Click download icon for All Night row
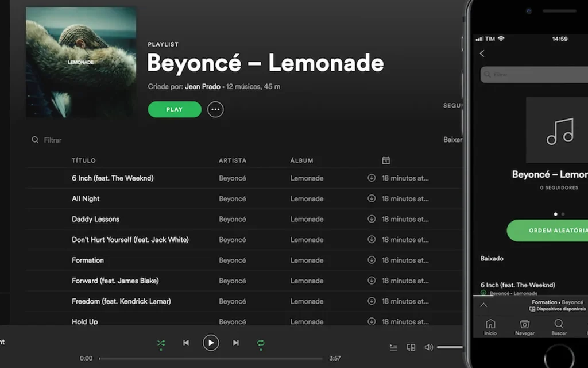The height and width of the screenshot is (368, 588). (x=372, y=198)
